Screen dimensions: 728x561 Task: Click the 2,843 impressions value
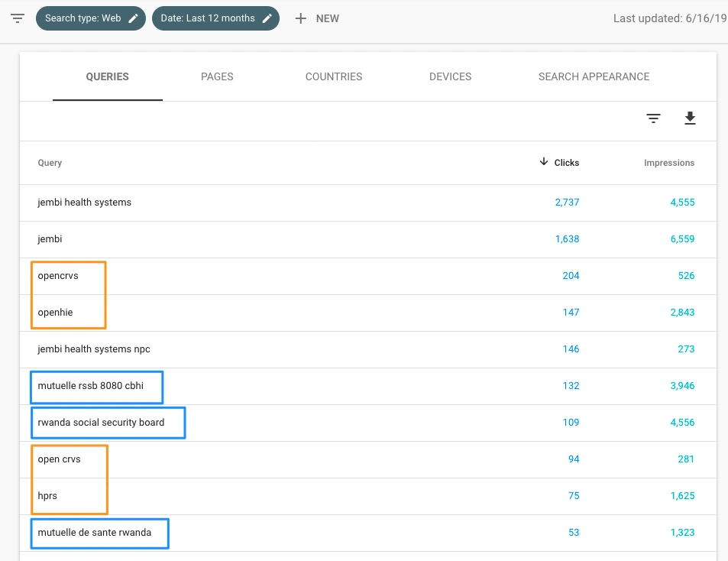(x=682, y=313)
